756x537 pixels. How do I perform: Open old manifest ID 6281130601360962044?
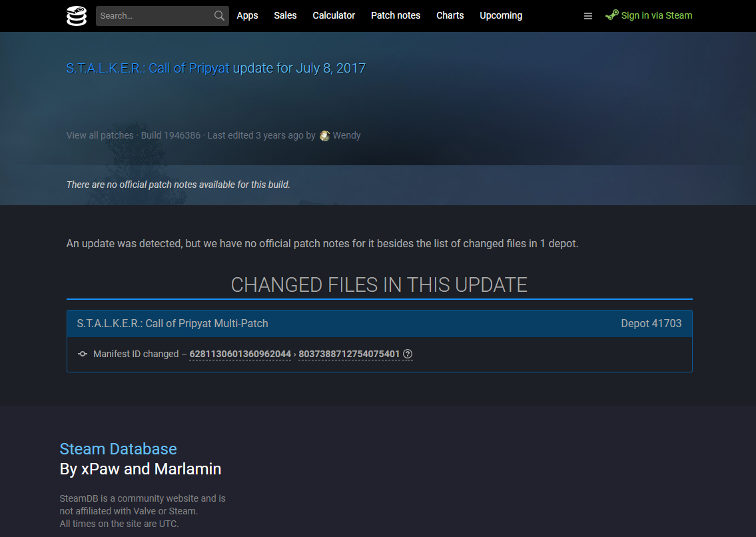tap(240, 354)
